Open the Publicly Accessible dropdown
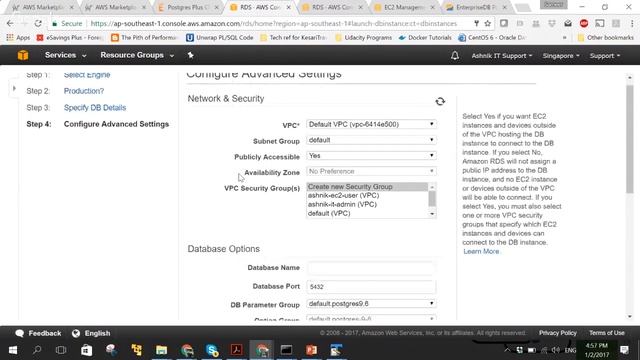The image size is (640, 360). tap(371, 156)
